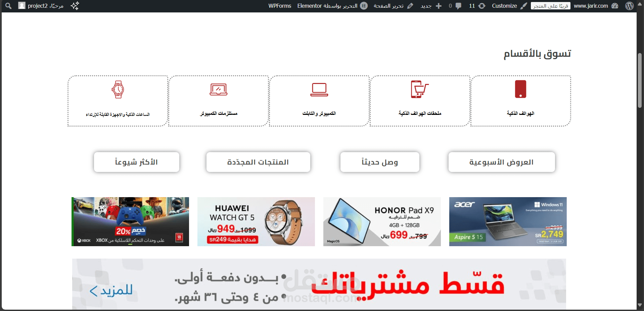Open 'ملحقات الهواتف الذكية' category label
The width and height of the screenshot is (644, 311).
click(420, 114)
